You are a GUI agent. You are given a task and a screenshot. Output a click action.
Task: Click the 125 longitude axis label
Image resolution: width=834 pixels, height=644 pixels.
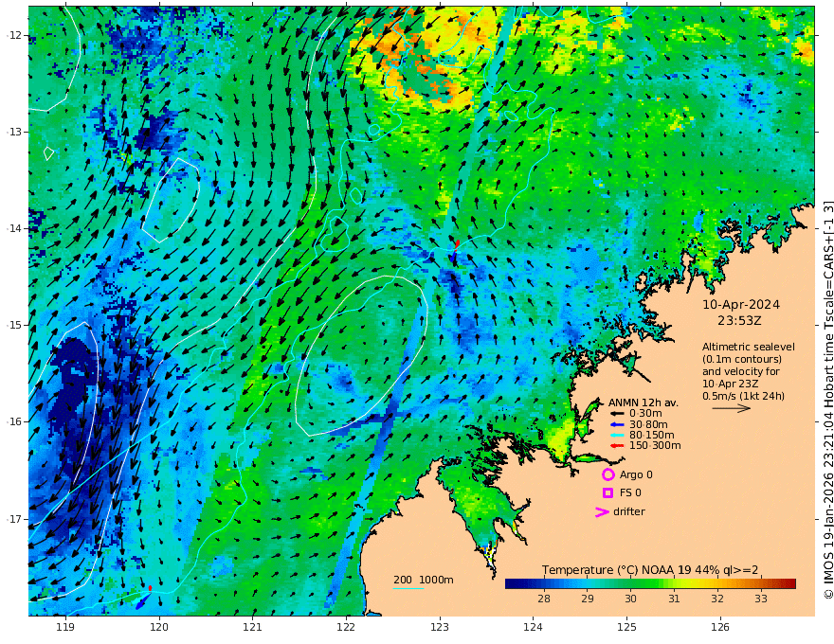click(x=626, y=628)
